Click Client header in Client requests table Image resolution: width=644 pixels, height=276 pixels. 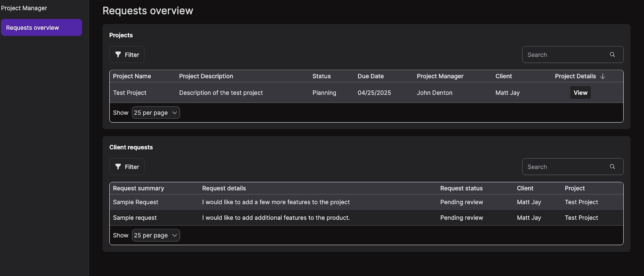click(x=525, y=188)
